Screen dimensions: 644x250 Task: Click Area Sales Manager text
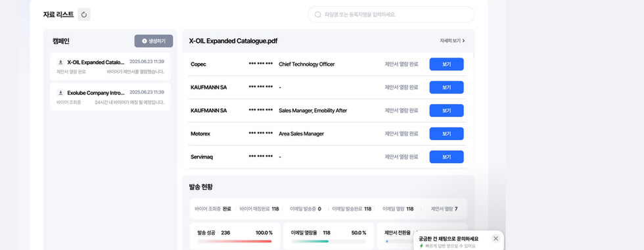point(302,134)
